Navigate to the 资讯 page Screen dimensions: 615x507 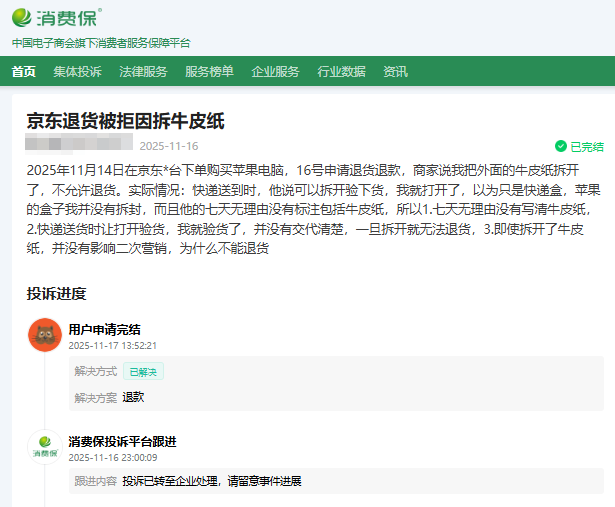[395, 71]
